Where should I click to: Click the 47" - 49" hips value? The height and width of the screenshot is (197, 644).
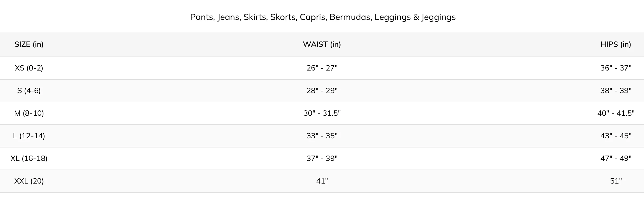pyautogui.click(x=616, y=159)
